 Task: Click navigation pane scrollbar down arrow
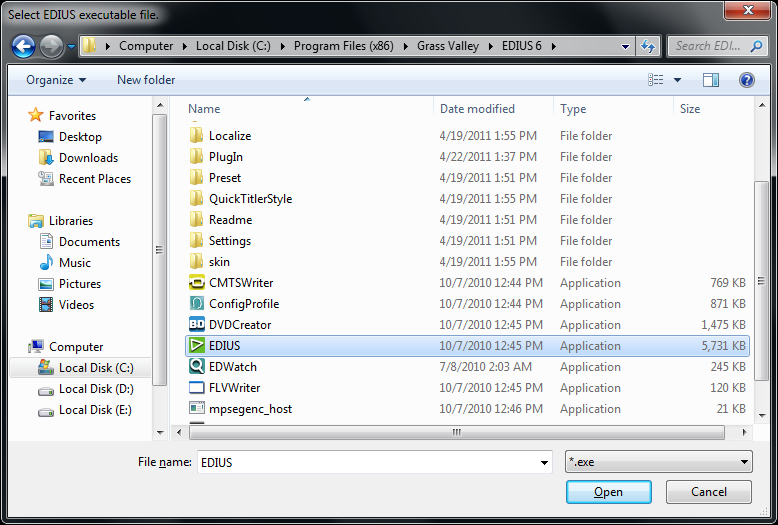(x=160, y=432)
